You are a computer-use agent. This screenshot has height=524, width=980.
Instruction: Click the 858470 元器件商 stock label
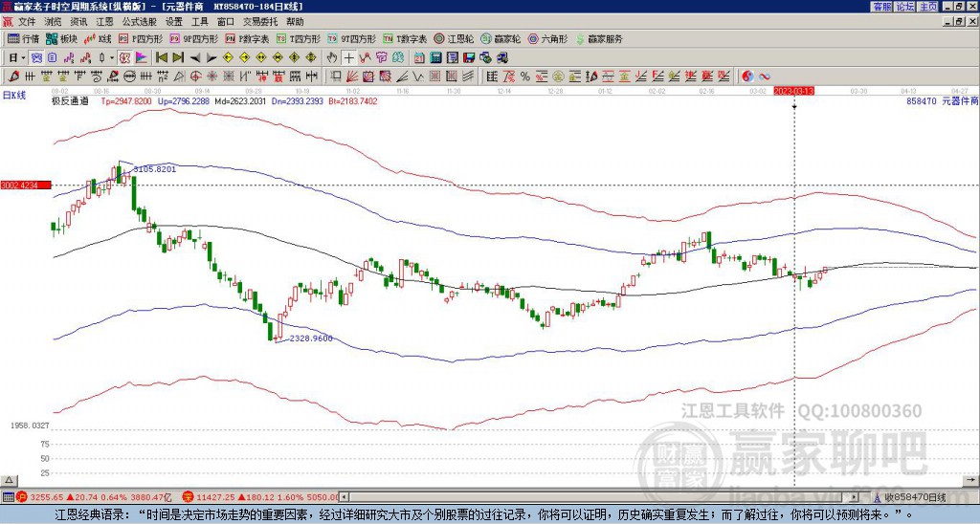tap(942, 100)
